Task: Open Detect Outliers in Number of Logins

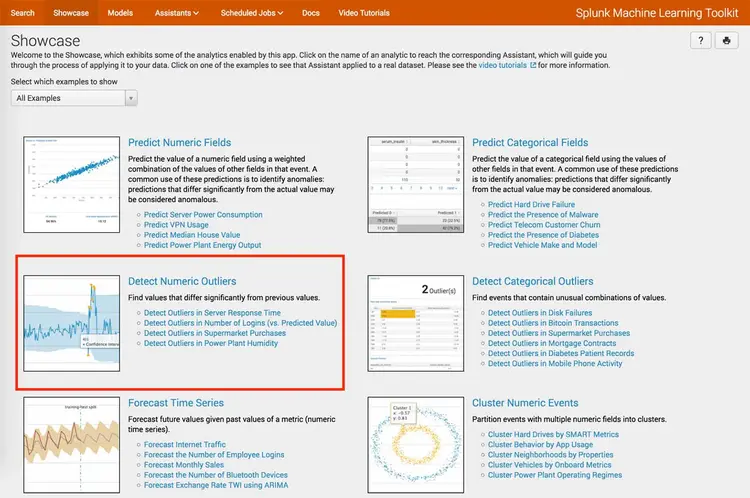Action: click(x=241, y=323)
